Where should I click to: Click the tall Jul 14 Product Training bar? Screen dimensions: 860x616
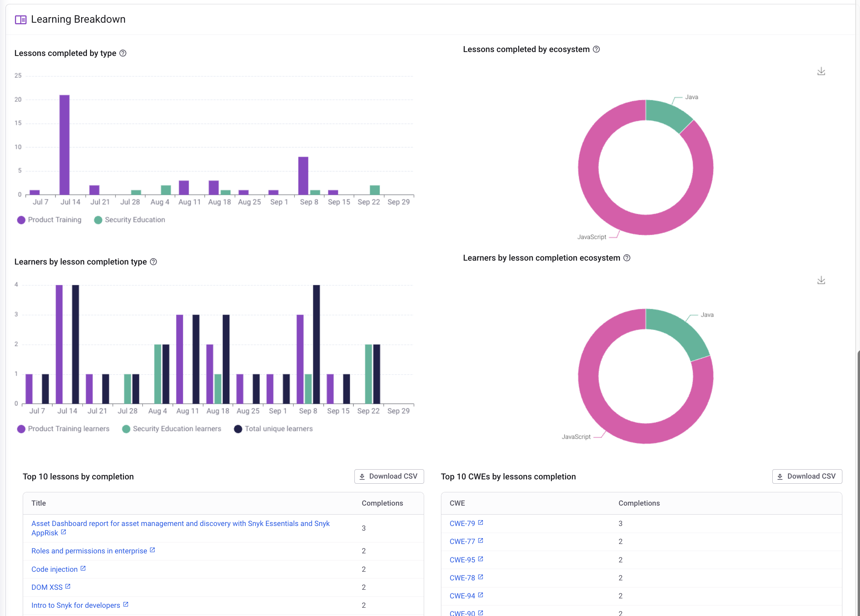click(x=65, y=145)
